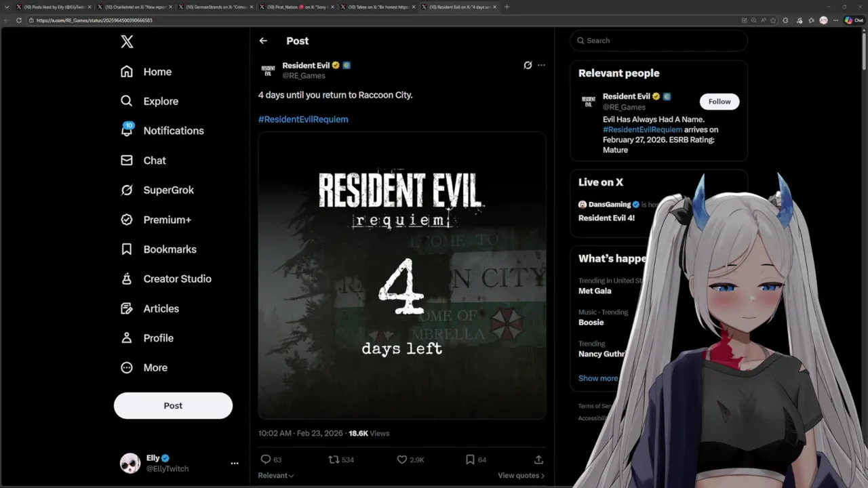Click the Grok icon on the post header
The height and width of the screenshot is (488, 868).
pos(528,65)
